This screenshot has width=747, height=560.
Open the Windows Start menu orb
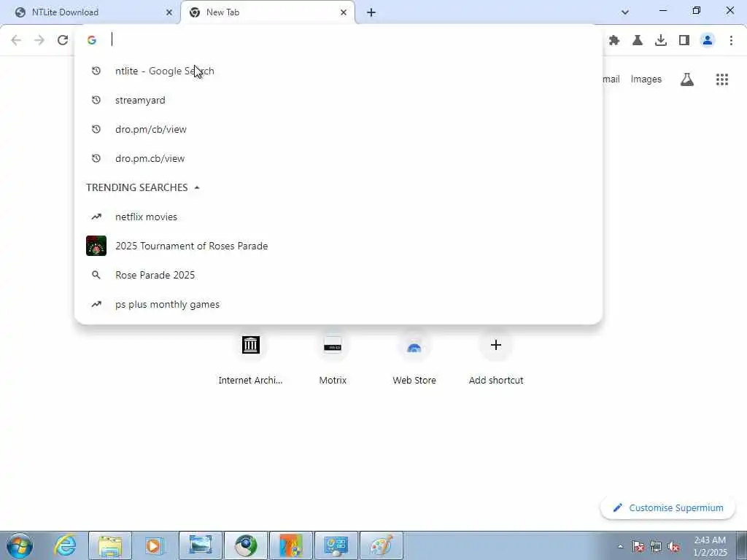pyautogui.click(x=20, y=545)
